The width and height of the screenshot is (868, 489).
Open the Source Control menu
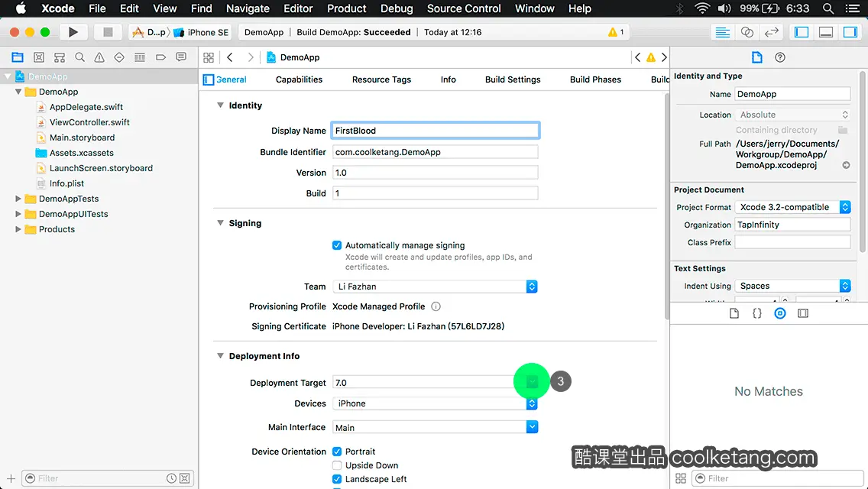tap(464, 8)
